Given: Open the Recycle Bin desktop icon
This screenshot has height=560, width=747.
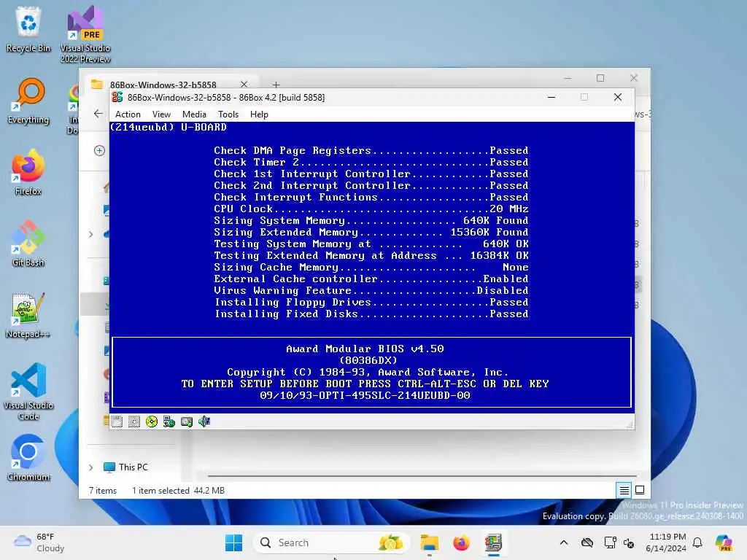Looking at the screenshot, I should point(28,29).
